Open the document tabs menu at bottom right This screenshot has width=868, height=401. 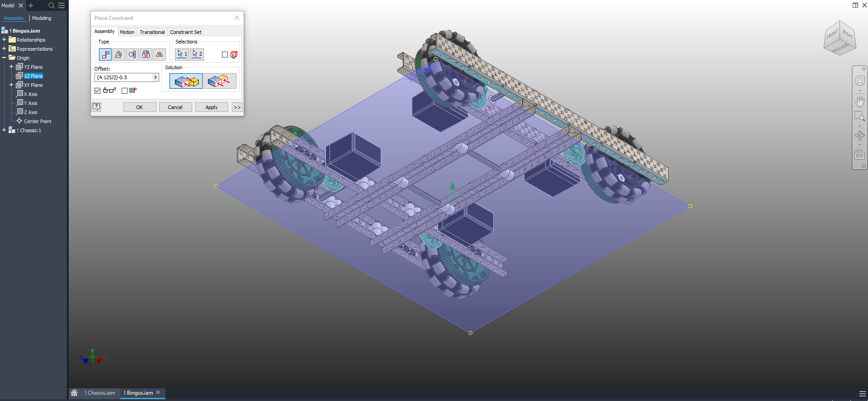862,394
